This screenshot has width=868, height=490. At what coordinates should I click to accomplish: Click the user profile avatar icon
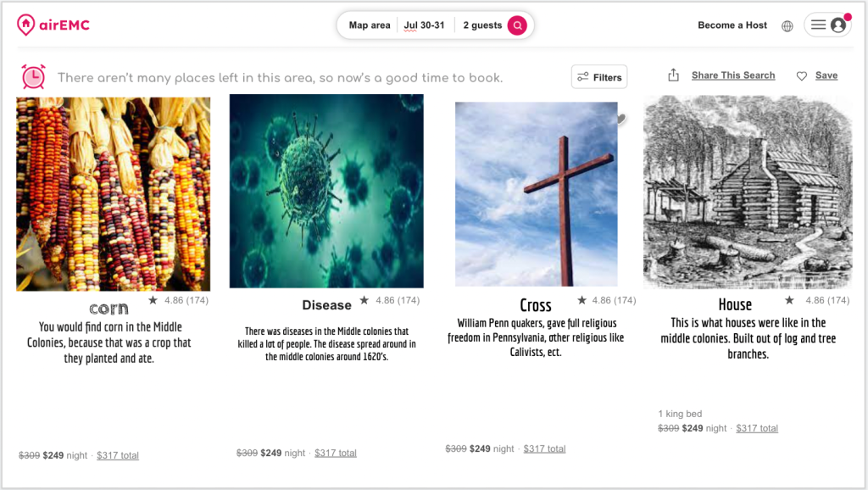838,25
